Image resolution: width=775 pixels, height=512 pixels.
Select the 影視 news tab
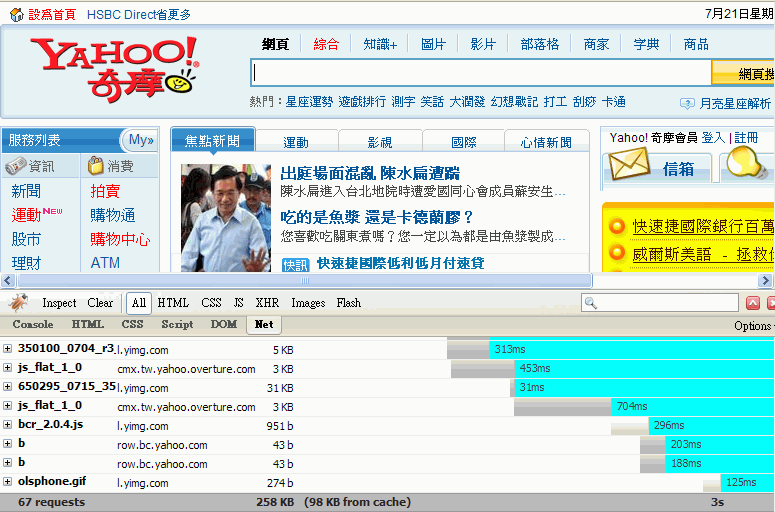click(380, 142)
